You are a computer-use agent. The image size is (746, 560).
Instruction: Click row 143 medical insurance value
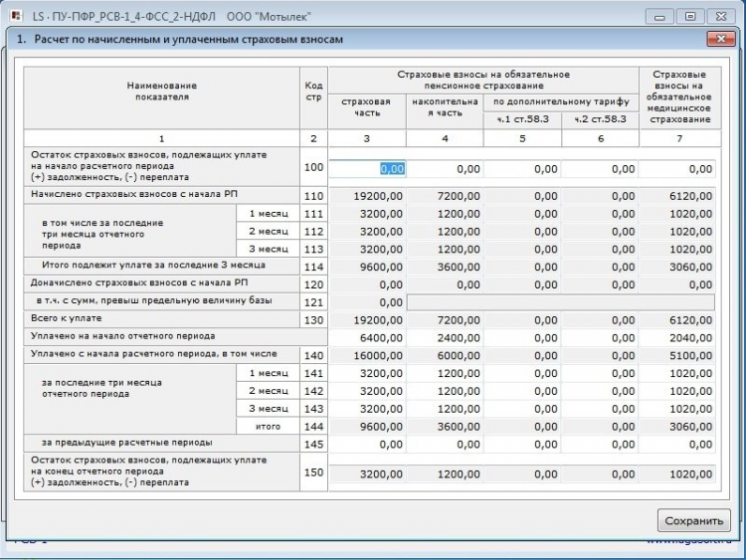coord(677,408)
